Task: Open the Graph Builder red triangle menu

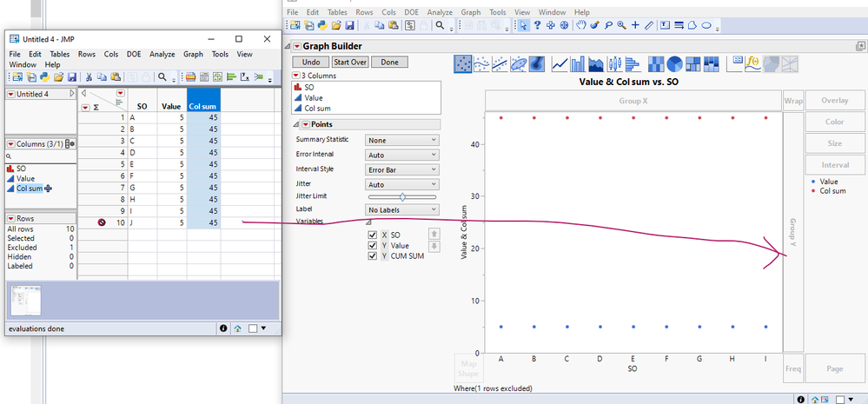Action: click(296, 47)
